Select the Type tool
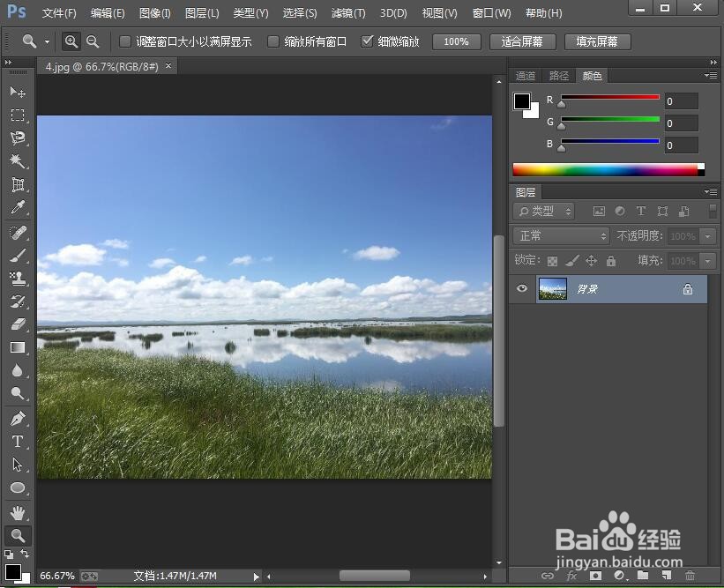 [x=18, y=442]
